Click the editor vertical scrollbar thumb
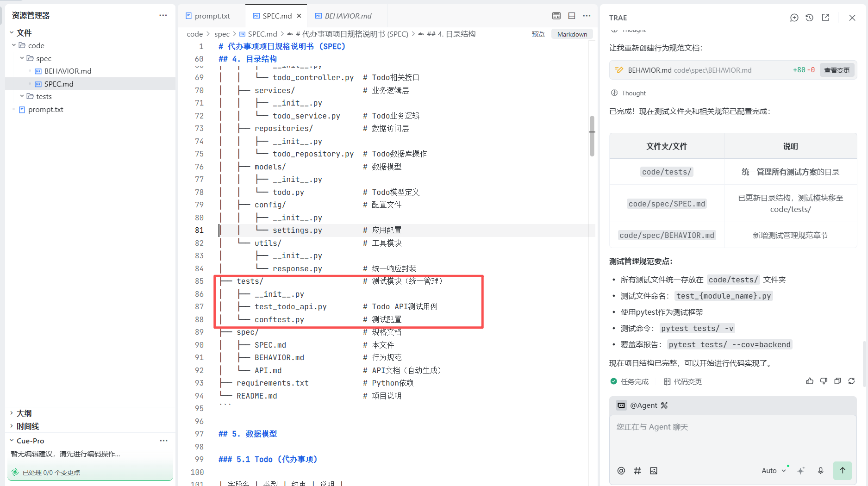Image resolution: width=868 pixels, height=486 pixels. click(592, 136)
